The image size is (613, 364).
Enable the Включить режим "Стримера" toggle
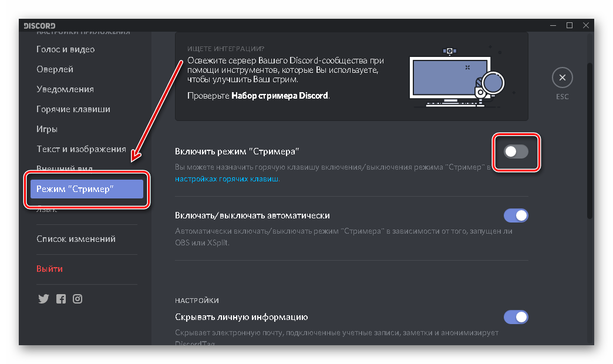[x=516, y=151]
